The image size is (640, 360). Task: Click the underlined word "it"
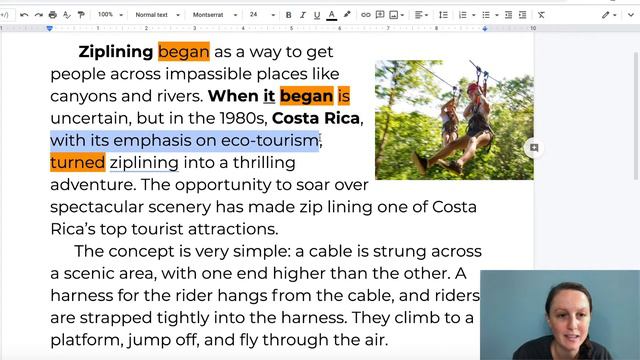pyautogui.click(x=269, y=96)
